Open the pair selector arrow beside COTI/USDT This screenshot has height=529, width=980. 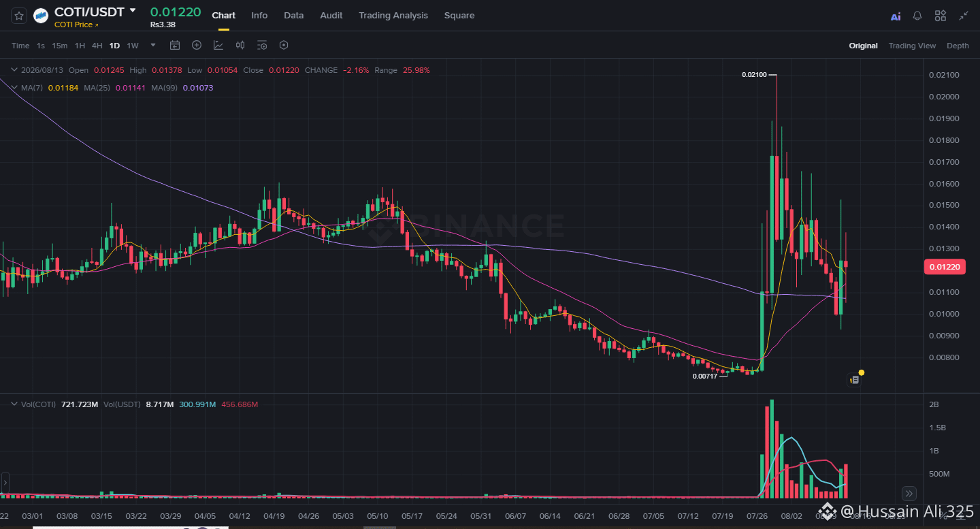pos(133,11)
